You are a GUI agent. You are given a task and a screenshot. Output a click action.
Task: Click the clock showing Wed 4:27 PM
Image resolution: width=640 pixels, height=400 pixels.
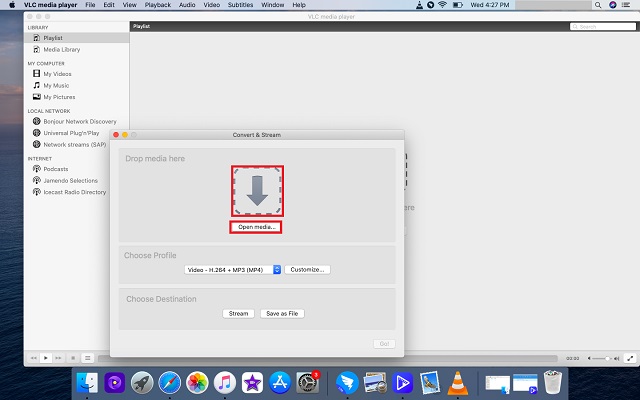point(490,5)
